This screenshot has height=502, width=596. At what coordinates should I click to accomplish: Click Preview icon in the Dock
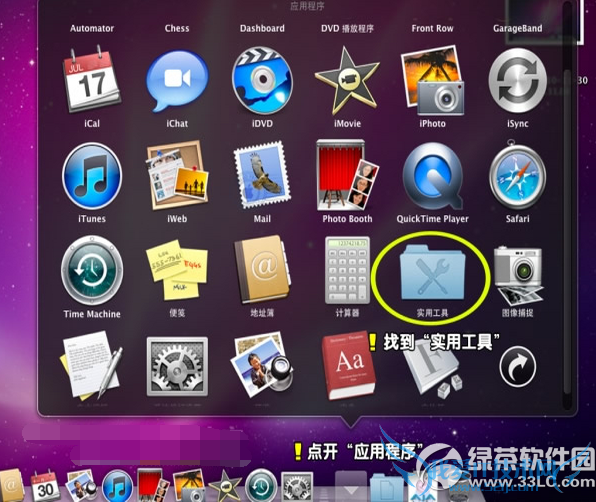tap(81, 486)
